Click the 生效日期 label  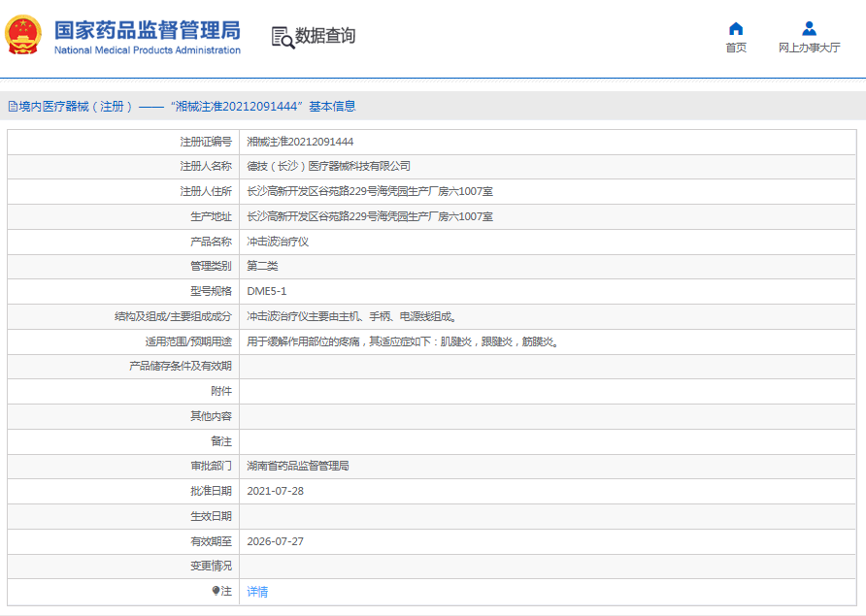pos(211,517)
